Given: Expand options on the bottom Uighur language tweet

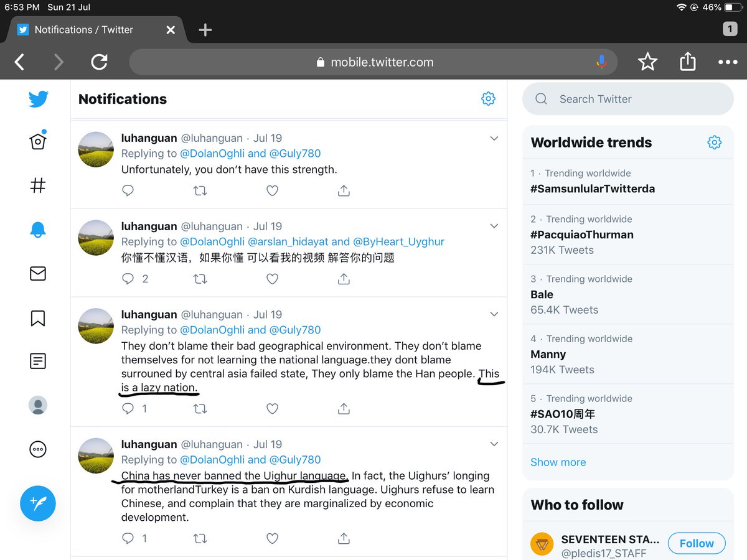Looking at the screenshot, I should point(494,444).
